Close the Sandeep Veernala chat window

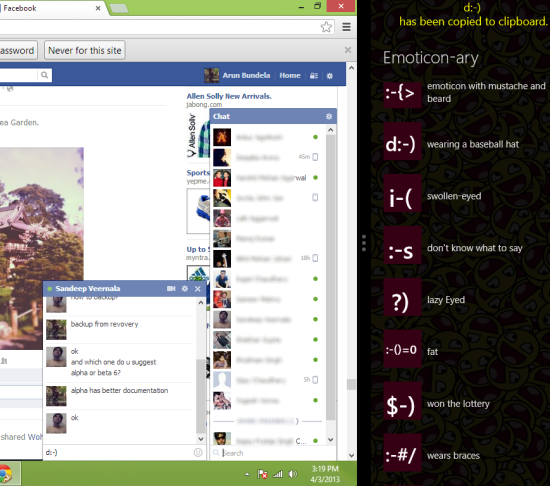pyautogui.click(x=197, y=289)
